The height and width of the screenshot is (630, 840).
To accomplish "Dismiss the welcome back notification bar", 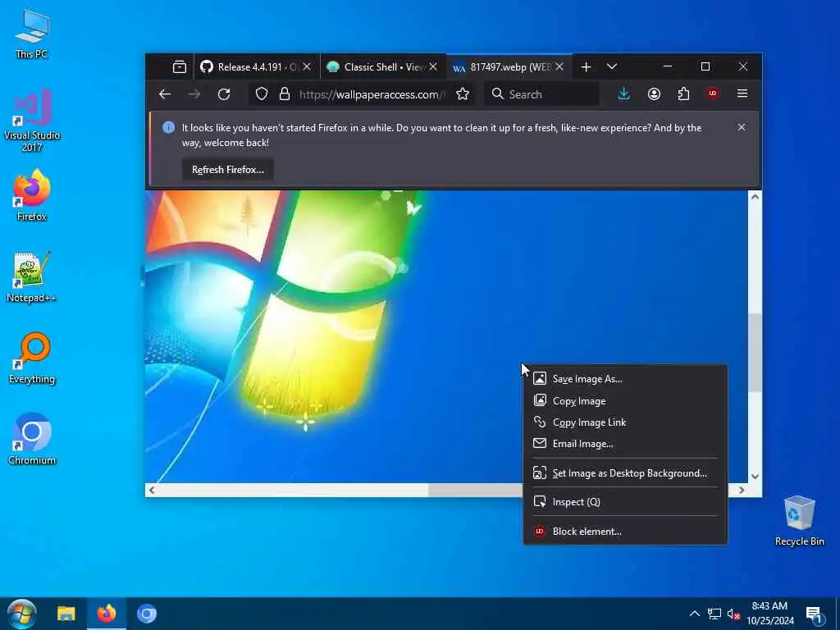I will pos(741,127).
